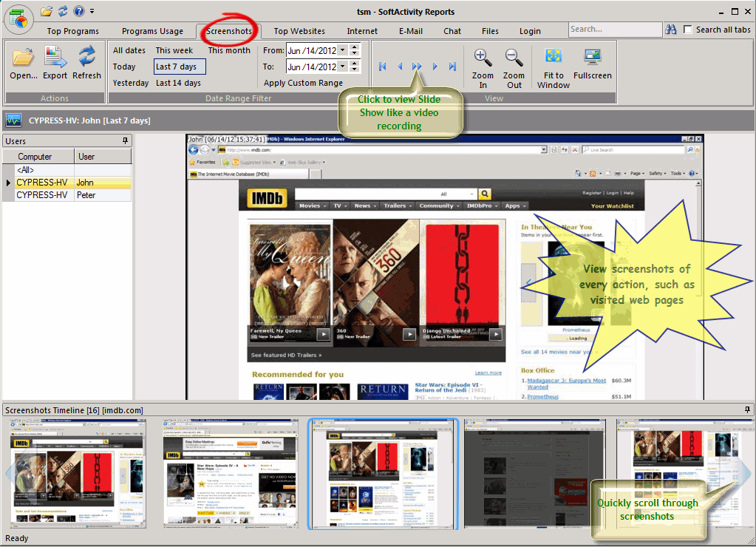Enable the Search all tabs checkbox
The image size is (756, 547).
pyautogui.click(x=687, y=30)
